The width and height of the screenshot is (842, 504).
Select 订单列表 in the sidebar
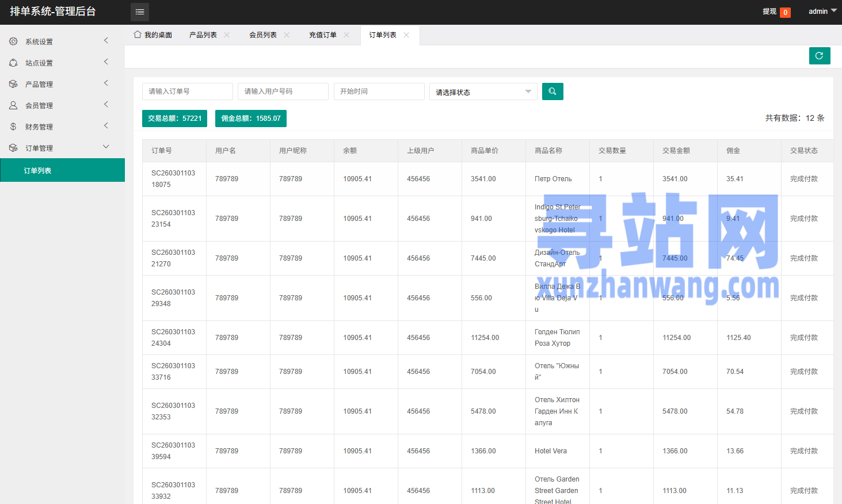point(38,170)
